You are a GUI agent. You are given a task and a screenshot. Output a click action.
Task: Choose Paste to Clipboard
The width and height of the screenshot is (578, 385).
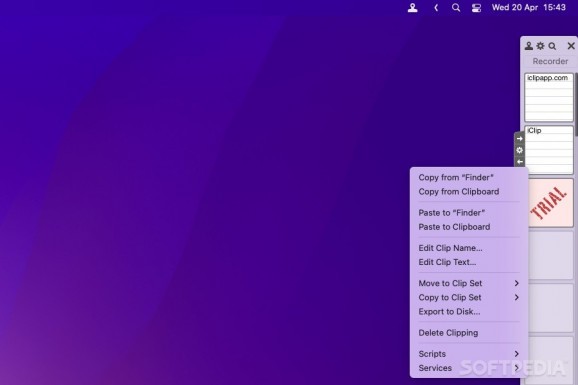[x=469, y=227]
